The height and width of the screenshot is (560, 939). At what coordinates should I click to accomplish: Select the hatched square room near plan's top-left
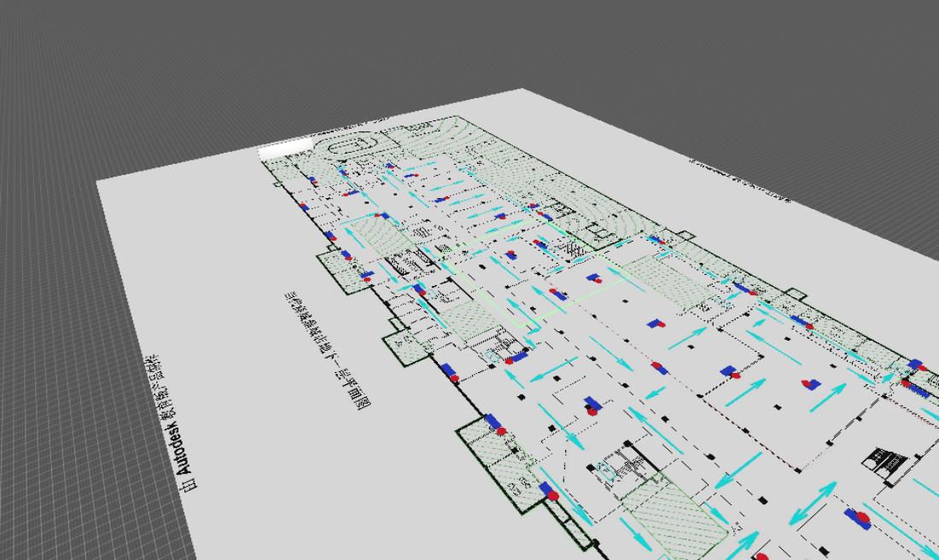[x=371, y=233]
